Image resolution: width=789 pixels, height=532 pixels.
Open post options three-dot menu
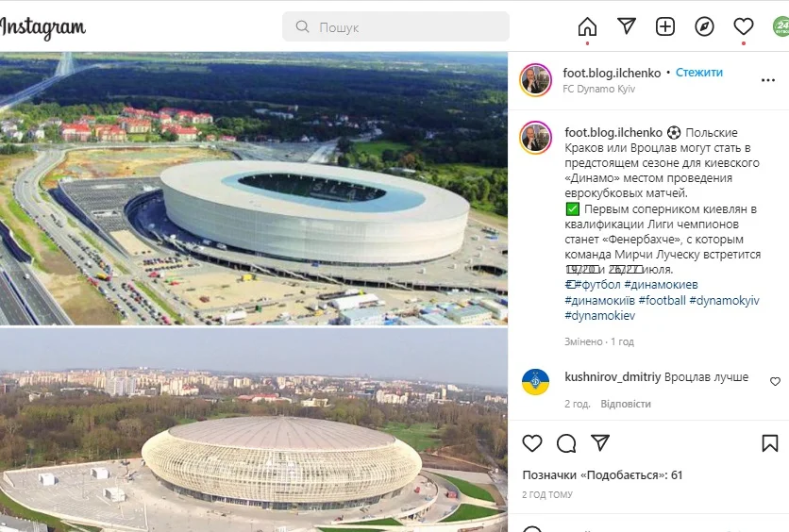click(768, 80)
